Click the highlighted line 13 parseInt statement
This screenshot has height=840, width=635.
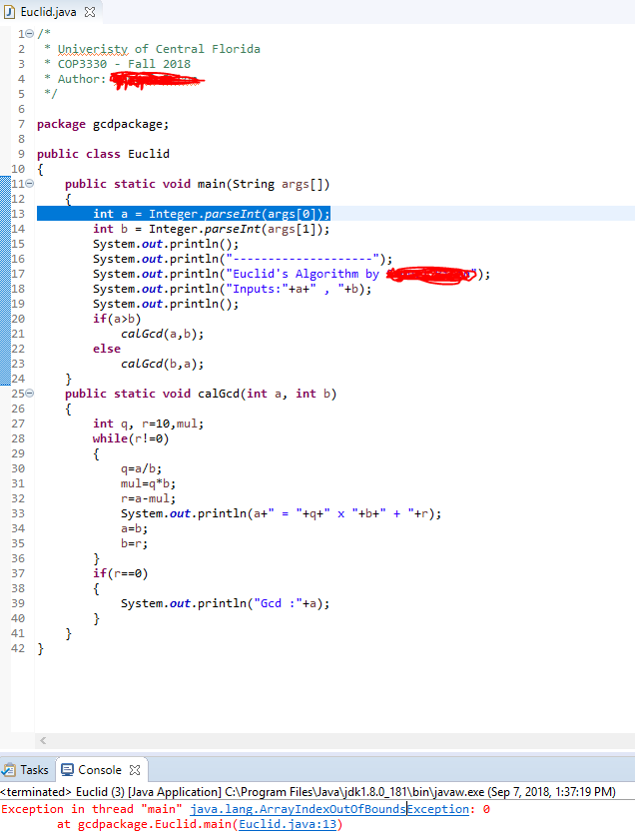pos(212,214)
